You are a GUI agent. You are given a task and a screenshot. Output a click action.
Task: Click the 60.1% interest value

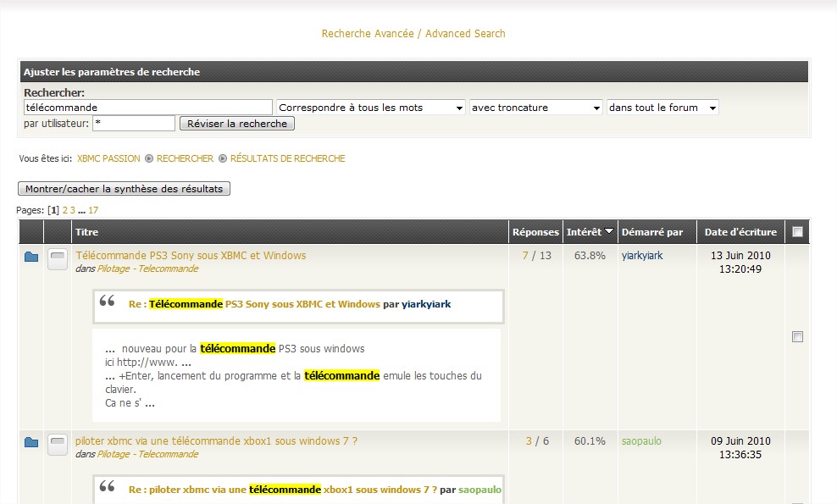click(x=590, y=441)
